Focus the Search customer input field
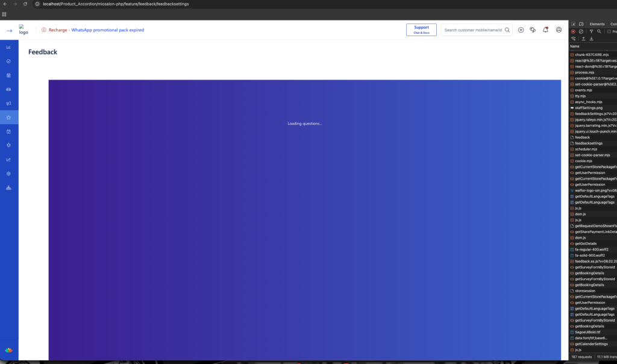This screenshot has height=364, width=617. click(473, 30)
